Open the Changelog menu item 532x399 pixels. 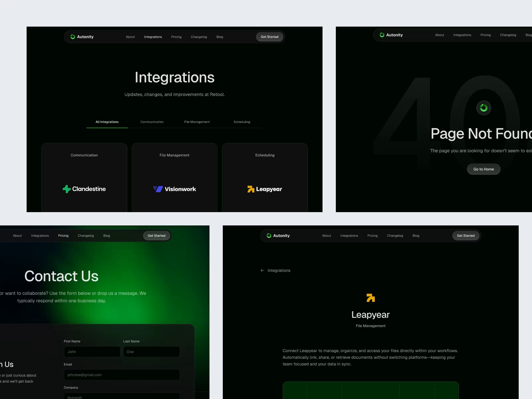pos(199,37)
